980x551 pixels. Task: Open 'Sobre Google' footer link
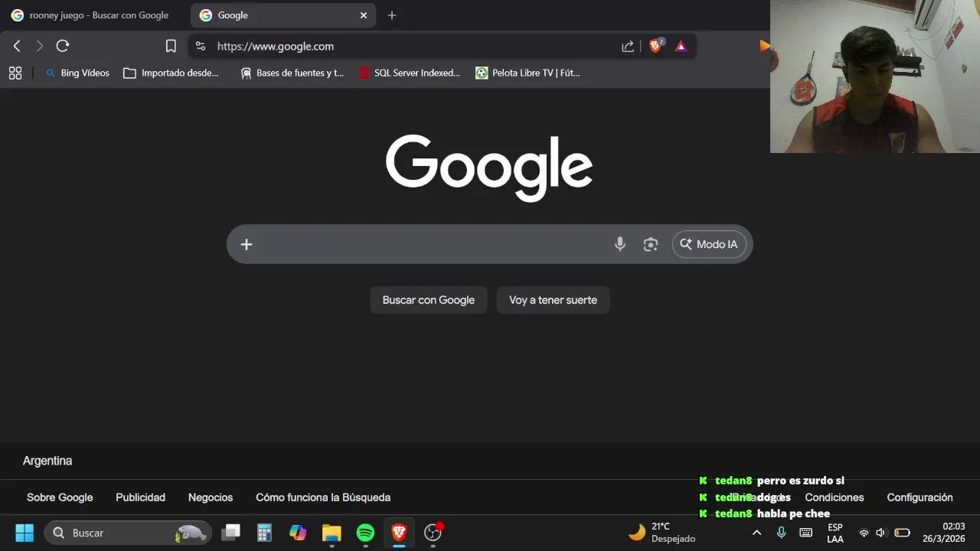tap(60, 497)
